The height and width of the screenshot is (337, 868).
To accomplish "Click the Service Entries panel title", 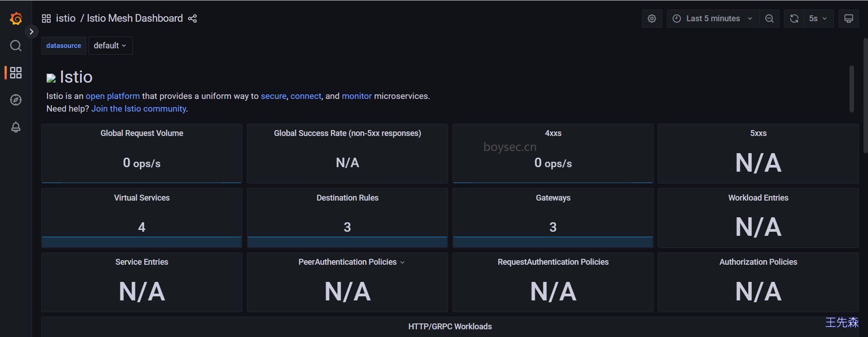I will (x=142, y=262).
